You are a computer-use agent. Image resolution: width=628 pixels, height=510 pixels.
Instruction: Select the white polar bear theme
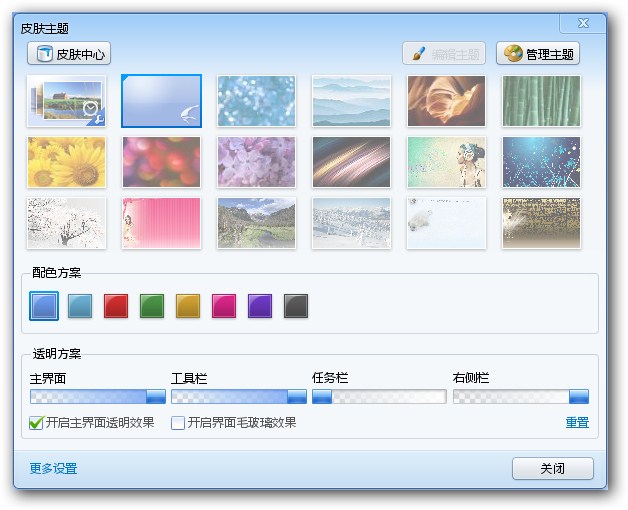(446, 223)
